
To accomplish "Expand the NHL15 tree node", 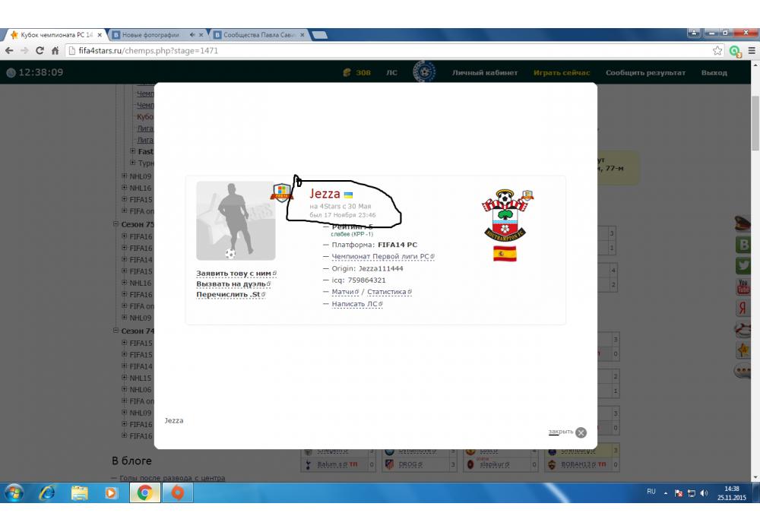I will 125,378.
